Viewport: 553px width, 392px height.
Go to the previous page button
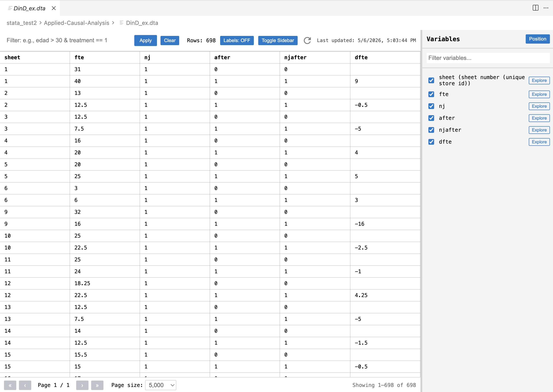25,385
